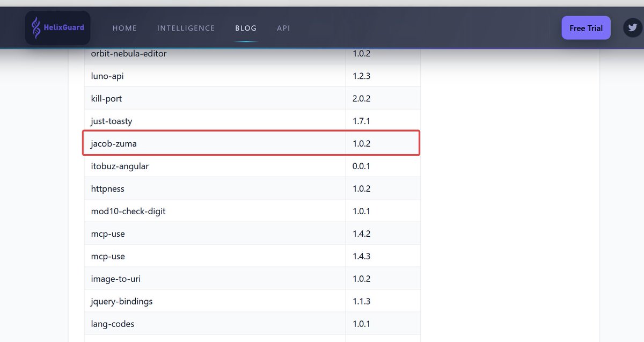Click the just-toasty package name
Viewport: 644px width, 342px height.
click(x=111, y=121)
